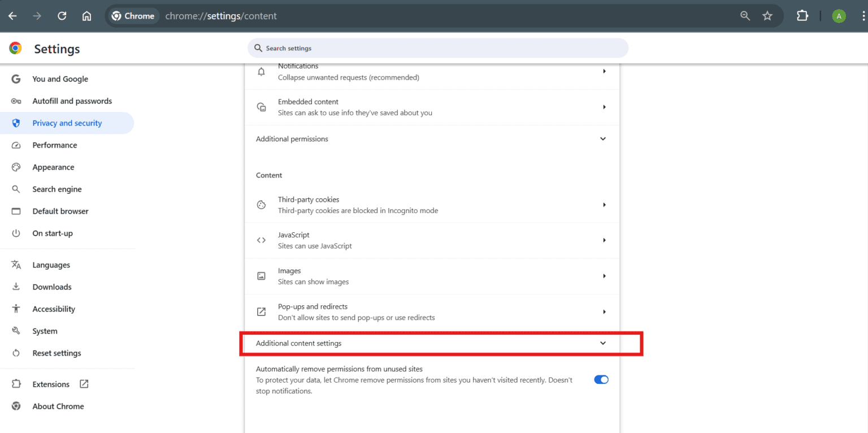Select Privacy and security in the sidebar

(x=67, y=123)
